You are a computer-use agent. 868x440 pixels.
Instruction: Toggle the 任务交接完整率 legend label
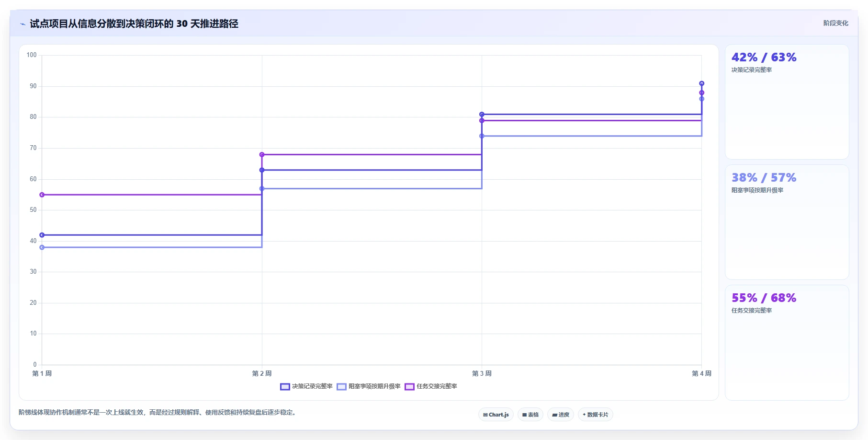[x=437, y=386]
